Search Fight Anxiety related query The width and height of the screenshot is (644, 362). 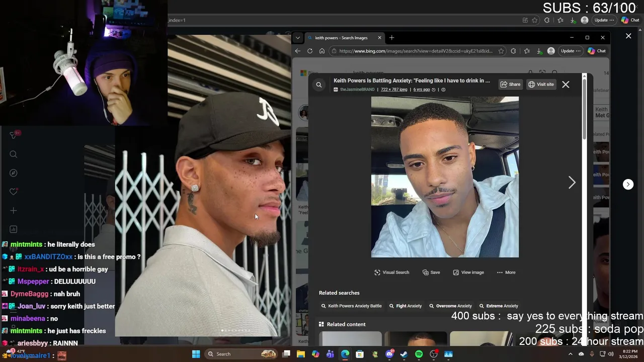click(x=406, y=306)
